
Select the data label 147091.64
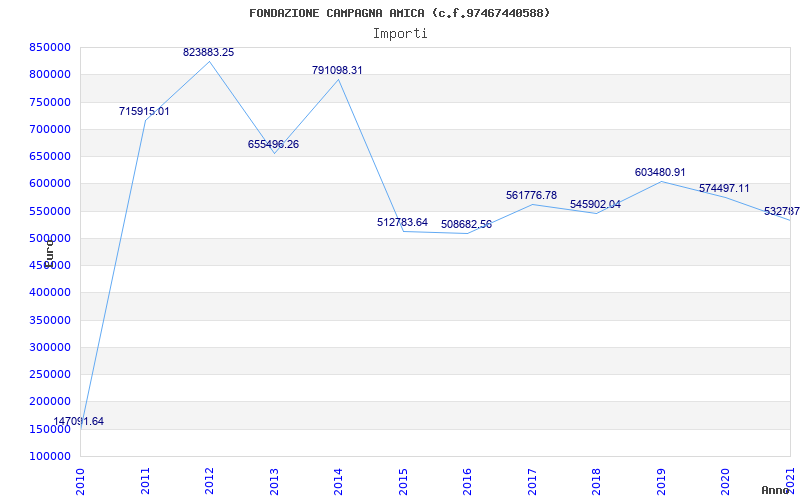(x=79, y=421)
